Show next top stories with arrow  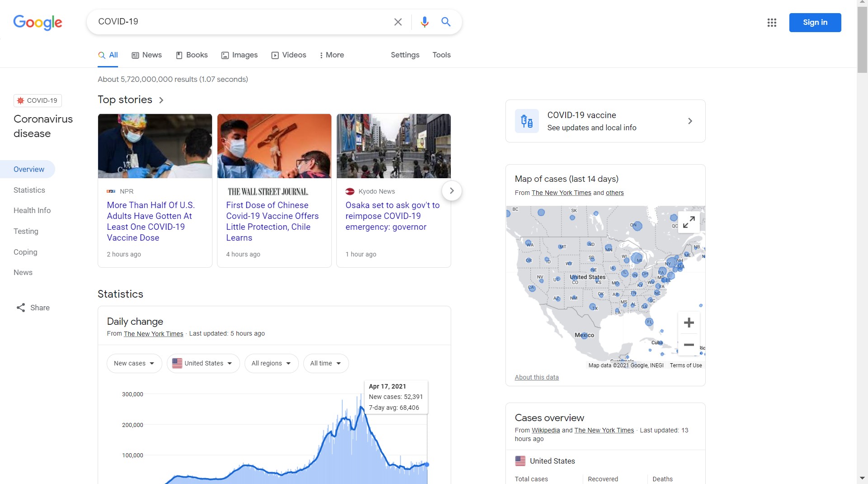(451, 190)
